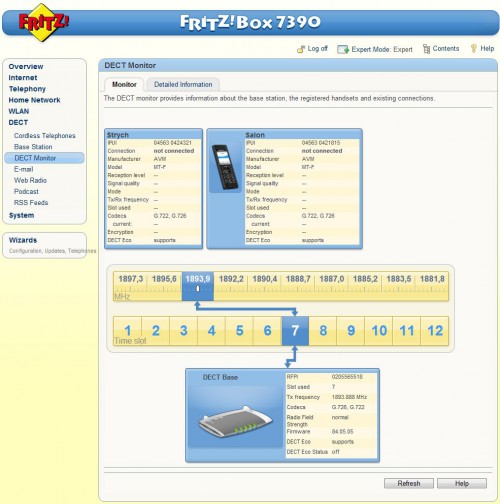Click the Strych handset title
This screenshot has width=500, height=504.
[118, 135]
